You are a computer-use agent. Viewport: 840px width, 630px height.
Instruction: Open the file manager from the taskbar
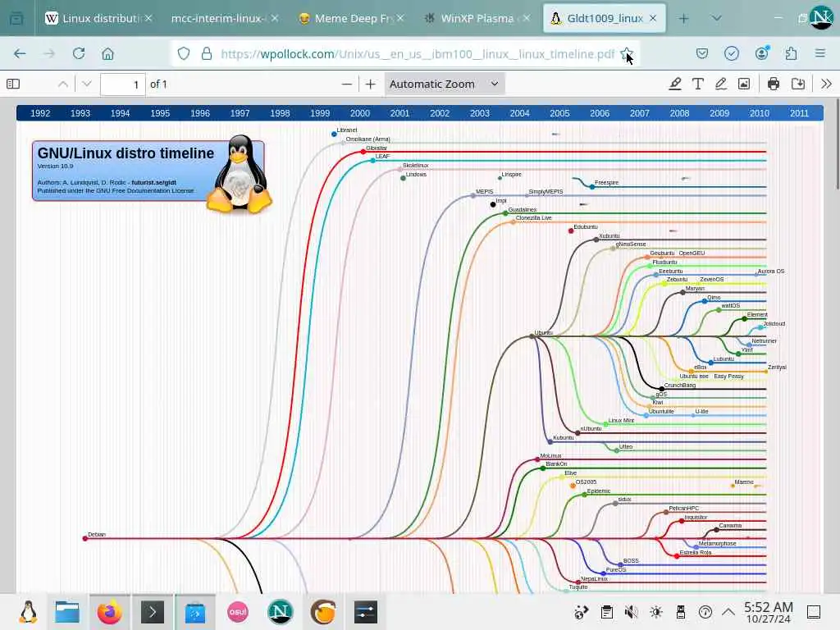(67, 612)
